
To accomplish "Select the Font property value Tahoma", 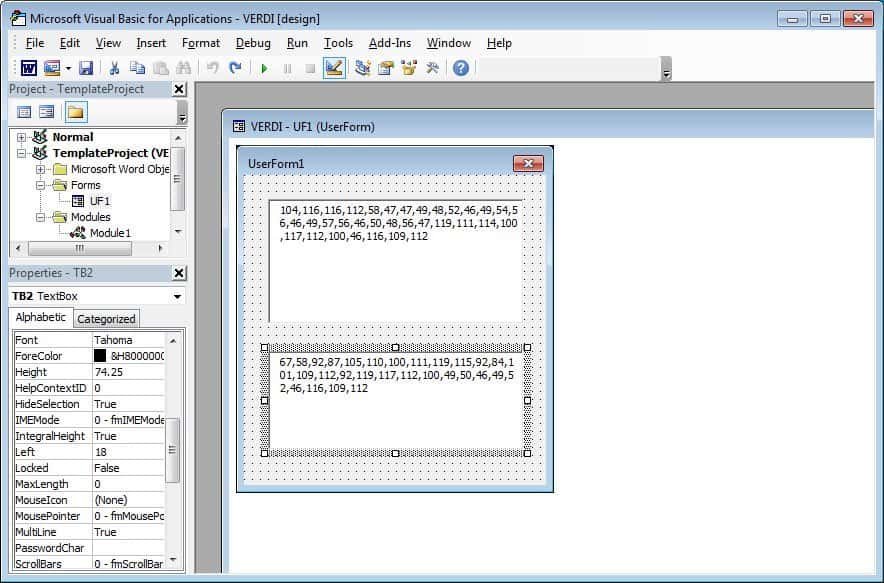I will click(128, 340).
